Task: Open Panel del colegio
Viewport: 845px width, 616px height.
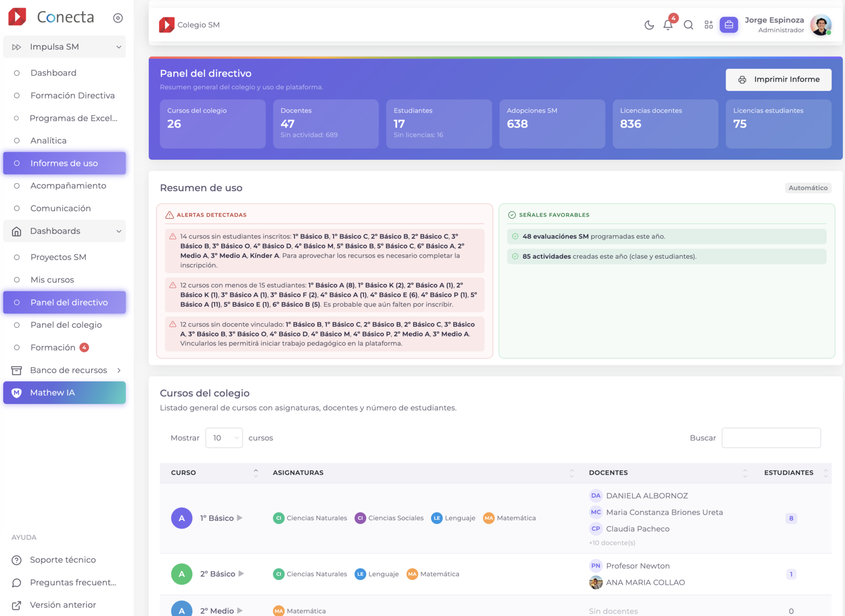Action: coord(64,325)
